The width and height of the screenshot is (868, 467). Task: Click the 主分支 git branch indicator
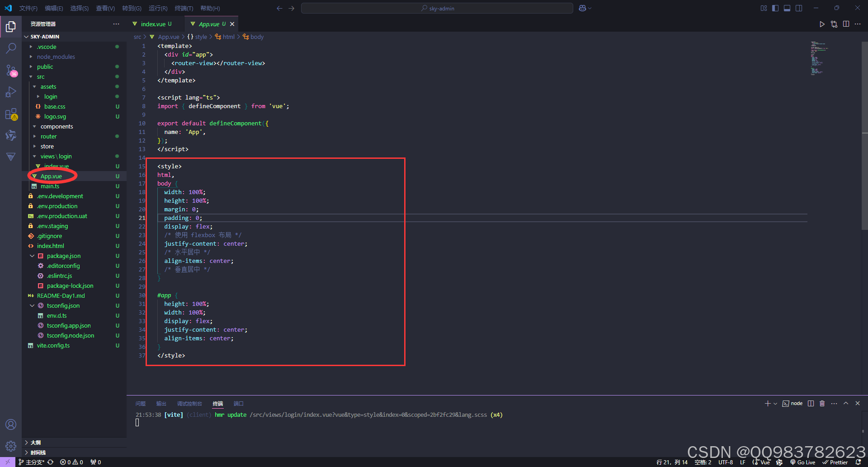tap(32, 462)
